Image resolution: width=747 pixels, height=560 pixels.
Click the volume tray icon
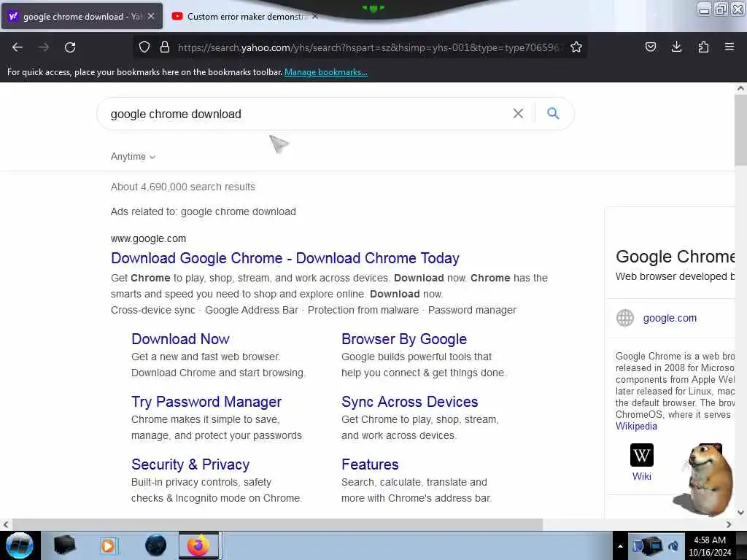pos(673,546)
